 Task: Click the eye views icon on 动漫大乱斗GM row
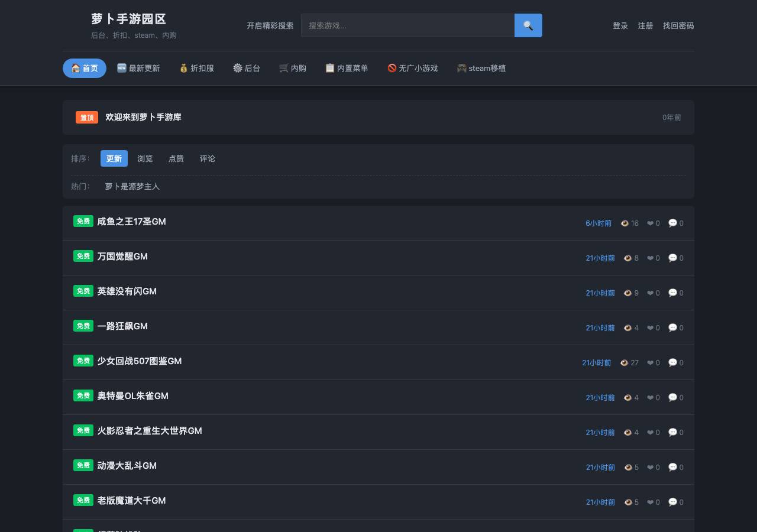[628, 468]
